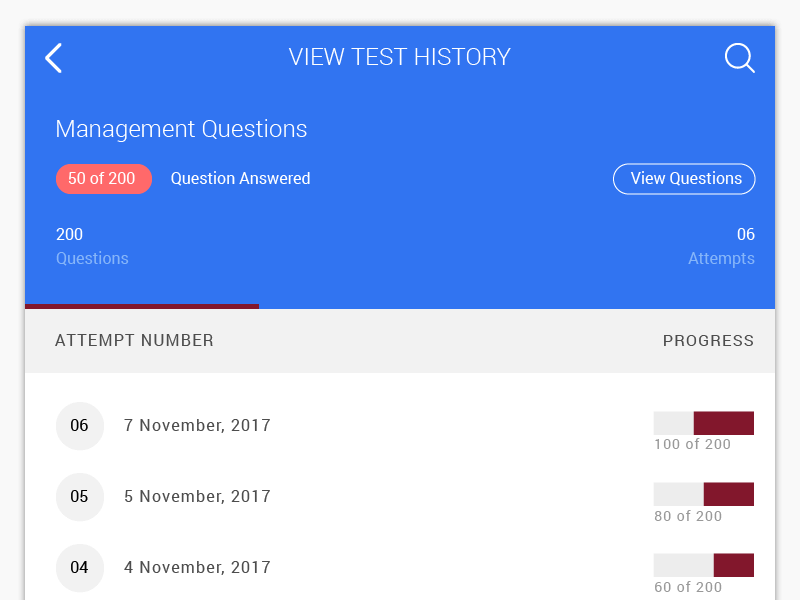Click the '06 Attempts' stat label
Viewport: 800px width, 600px height.
point(722,246)
